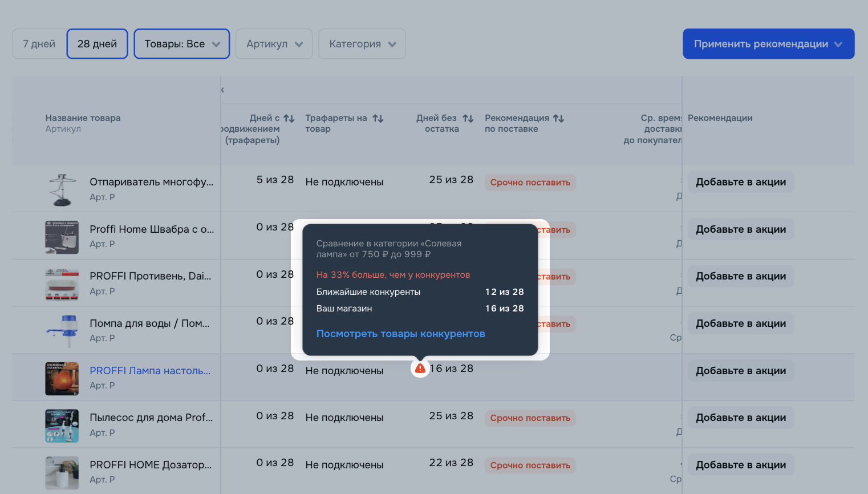Screen dimensions: 868x494
Task: Sort by Трафареты на товар column arrows
Action: point(378,119)
